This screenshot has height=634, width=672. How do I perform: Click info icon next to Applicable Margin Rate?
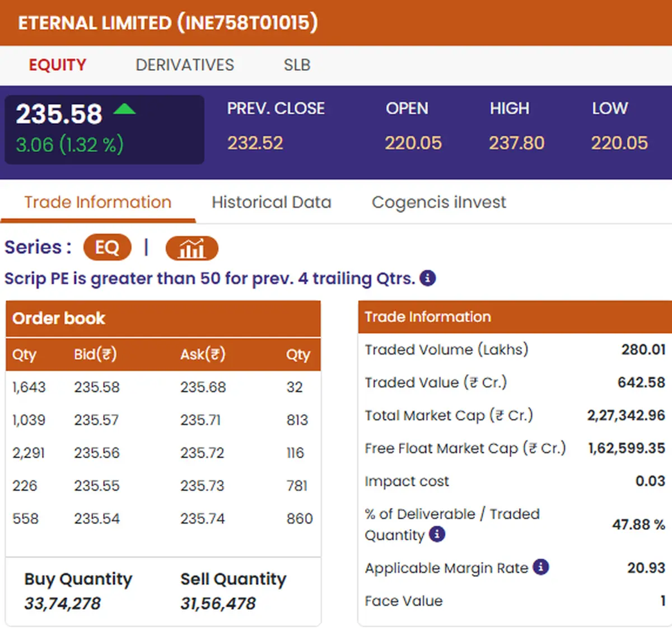(x=540, y=567)
